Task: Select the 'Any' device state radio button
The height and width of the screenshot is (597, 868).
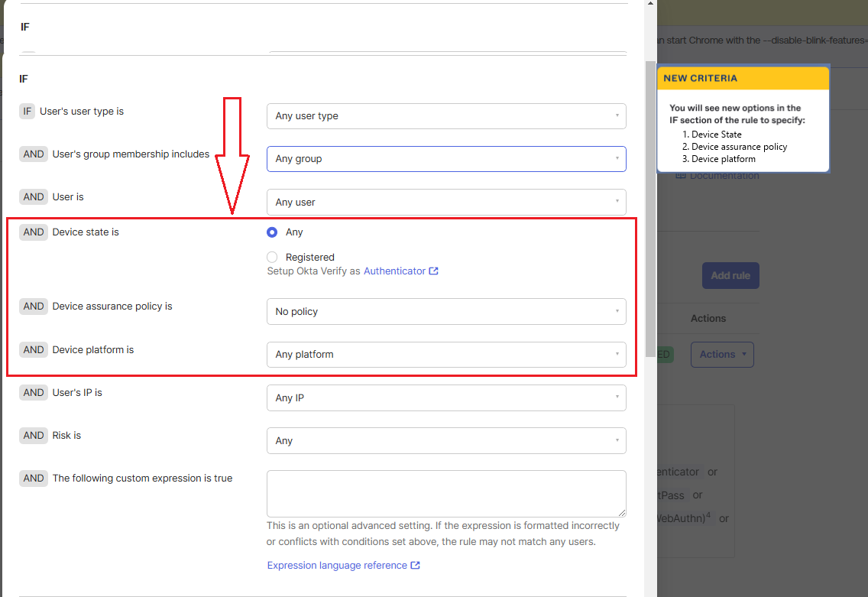Action: pyautogui.click(x=272, y=232)
